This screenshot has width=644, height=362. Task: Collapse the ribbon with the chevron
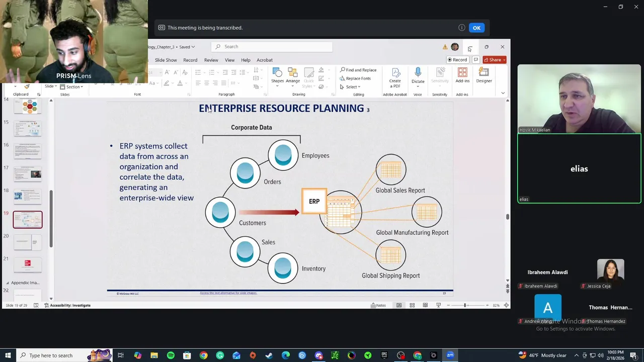[x=503, y=94]
